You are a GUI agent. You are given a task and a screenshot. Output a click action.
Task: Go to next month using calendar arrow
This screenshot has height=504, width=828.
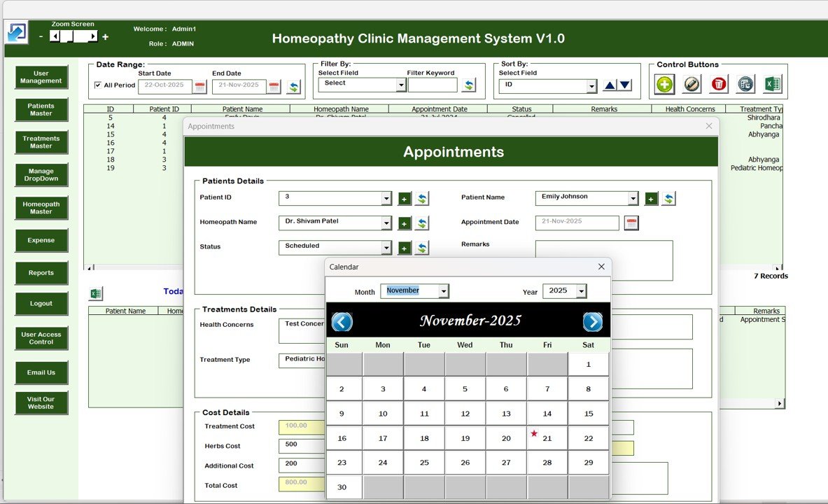point(593,322)
